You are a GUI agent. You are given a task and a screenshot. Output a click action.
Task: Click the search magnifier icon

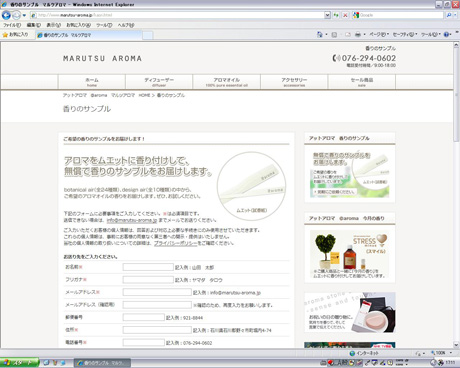[449, 15]
